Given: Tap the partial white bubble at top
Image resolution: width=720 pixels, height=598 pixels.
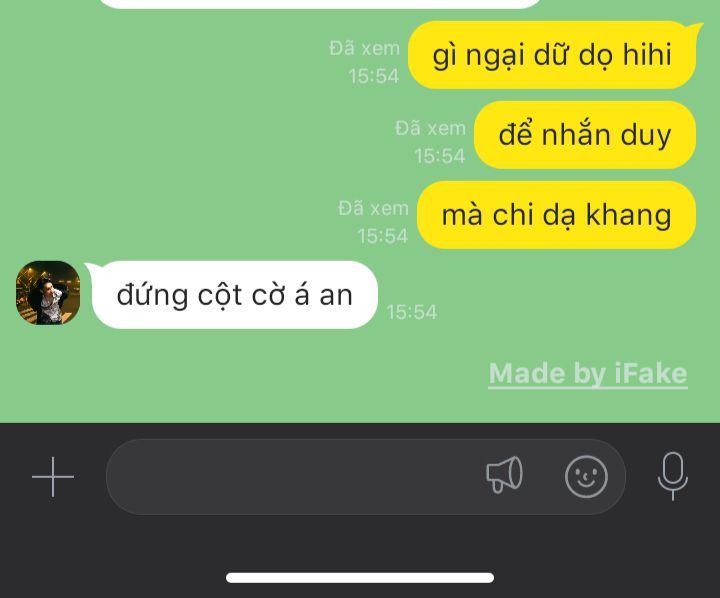Looking at the screenshot, I should click(x=320, y=4).
